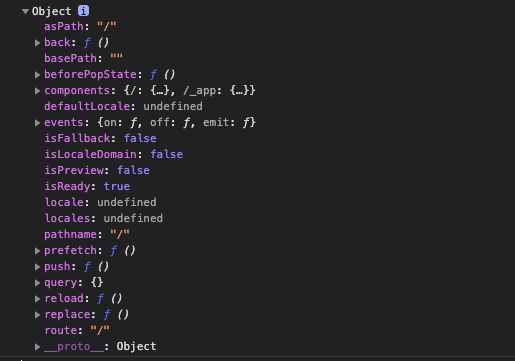The width and height of the screenshot is (515, 361).
Task: Expand the back function entry
Action: pos(37,43)
